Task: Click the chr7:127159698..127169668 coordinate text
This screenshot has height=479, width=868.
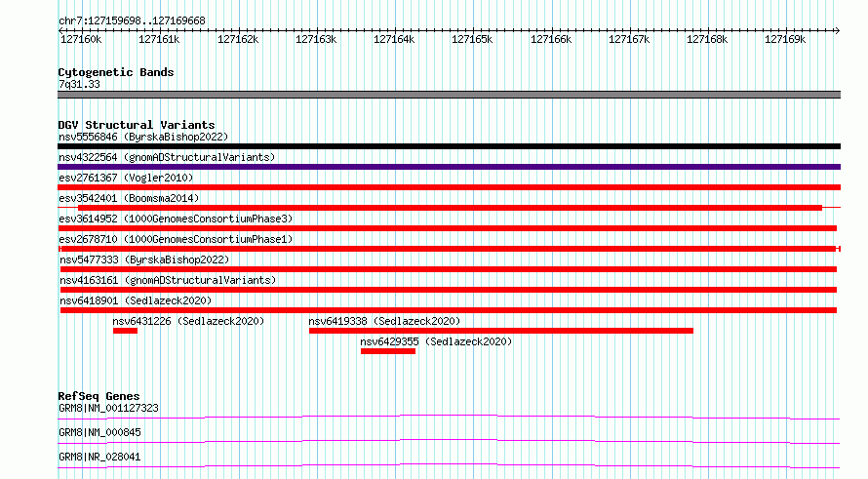Action: point(132,20)
